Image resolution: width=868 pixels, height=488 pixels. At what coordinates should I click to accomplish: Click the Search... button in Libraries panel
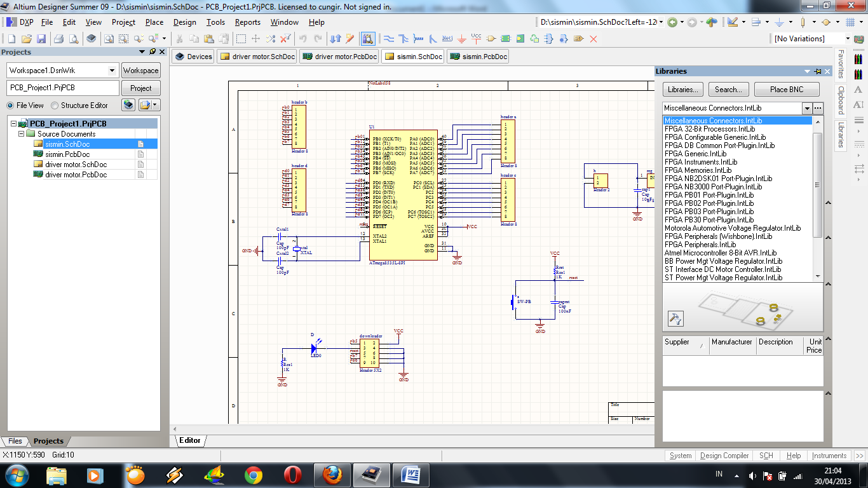pyautogui.click(x=728, y=89)
